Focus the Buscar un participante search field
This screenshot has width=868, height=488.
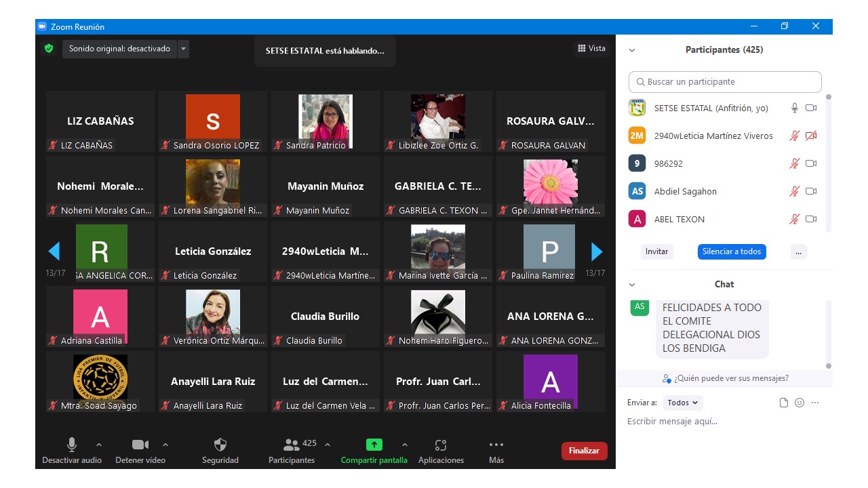[725, 81]
